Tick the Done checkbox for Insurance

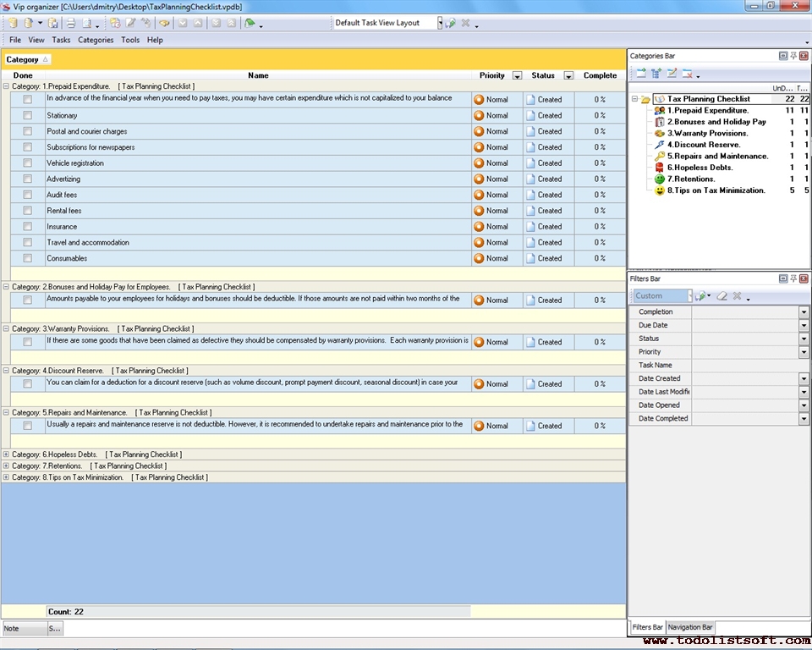point(28,227)
